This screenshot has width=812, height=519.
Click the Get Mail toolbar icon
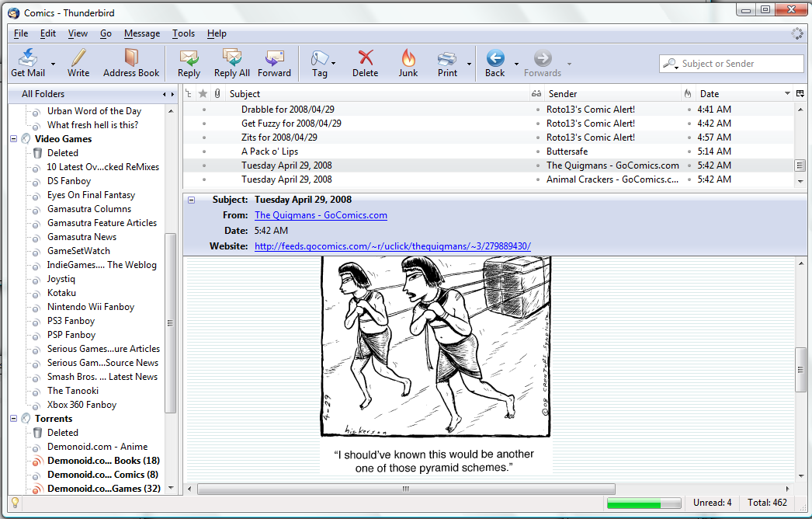28,57
